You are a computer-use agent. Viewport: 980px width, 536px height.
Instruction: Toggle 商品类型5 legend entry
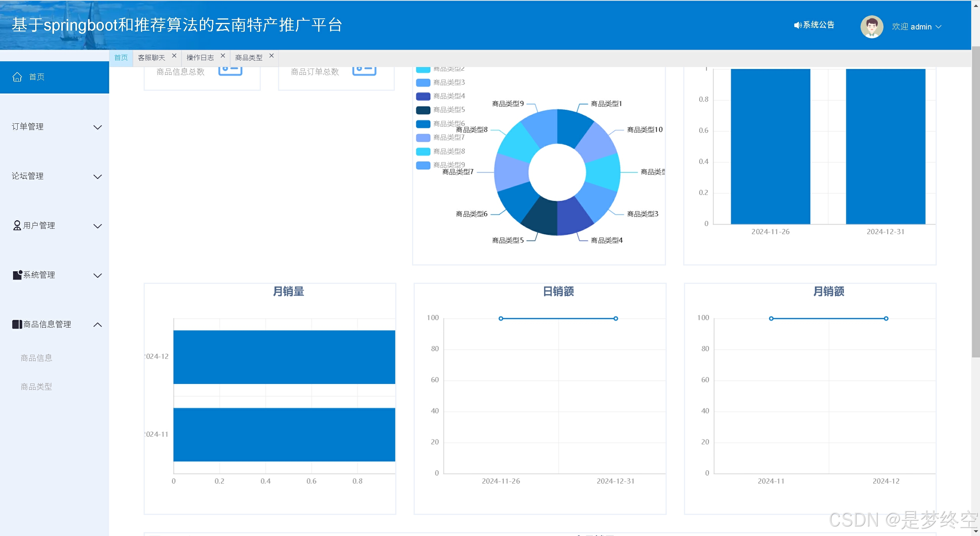(449, 110)
